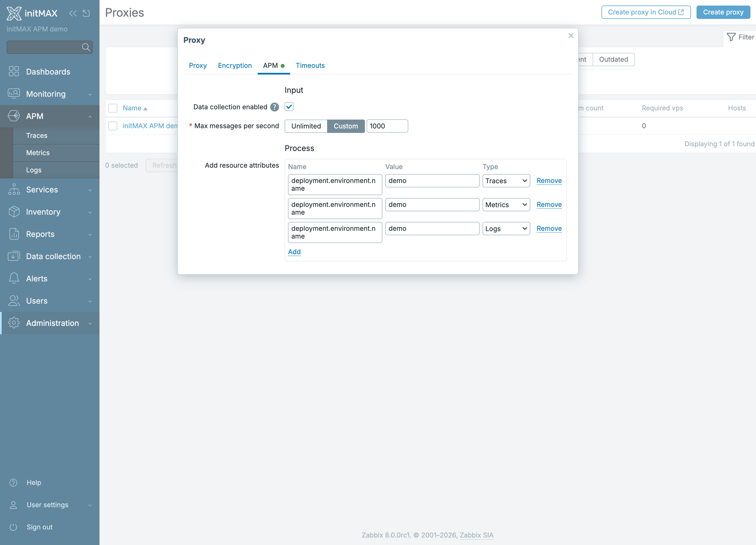Open the Traces type dropdown
This screenshot has width=756, height=545.
pos(506,181)
